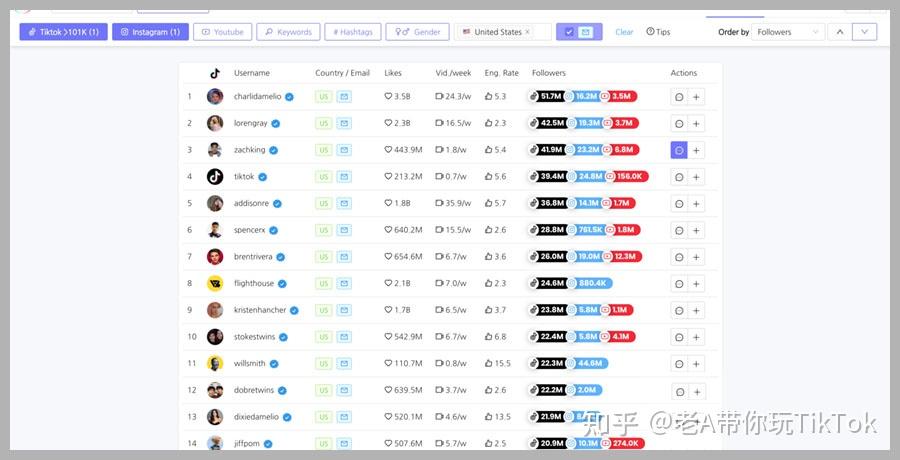The height and width of the screenshot is (460, 900).
Task: Open Keywords filter
Action: click(288, 32)
